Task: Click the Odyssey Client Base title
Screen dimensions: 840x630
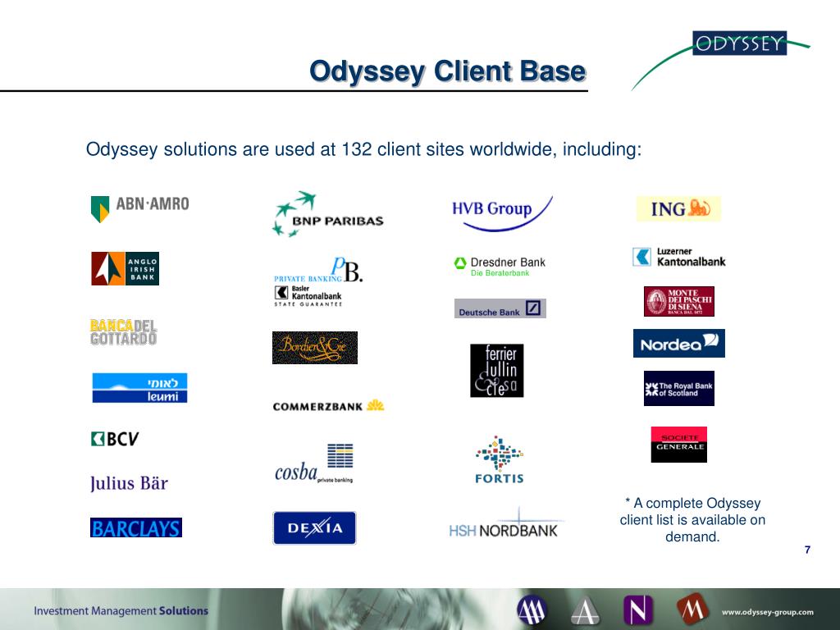Action: tap(448, 71)
